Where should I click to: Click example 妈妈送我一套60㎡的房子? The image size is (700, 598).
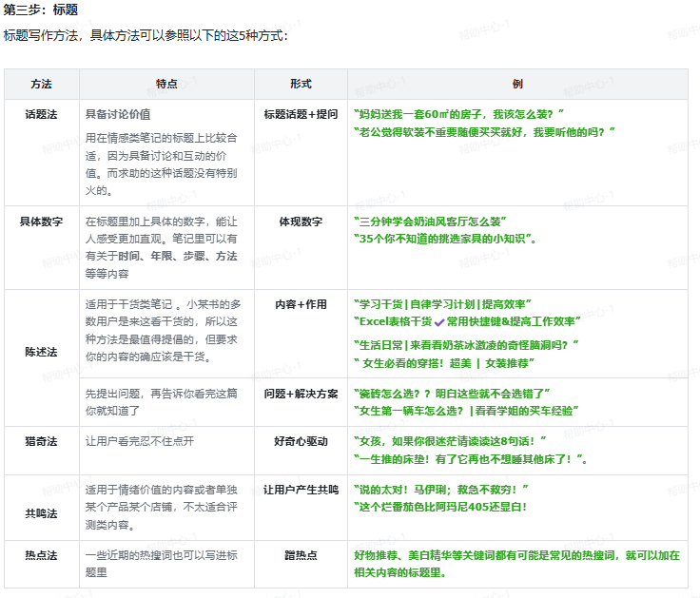coord(458,115)
